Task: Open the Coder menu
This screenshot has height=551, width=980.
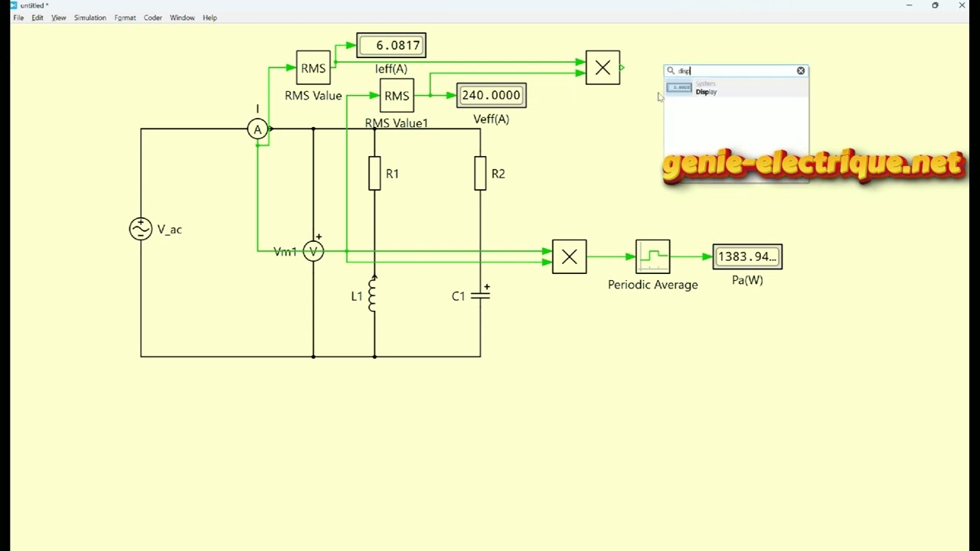Action: pos(153,18)
